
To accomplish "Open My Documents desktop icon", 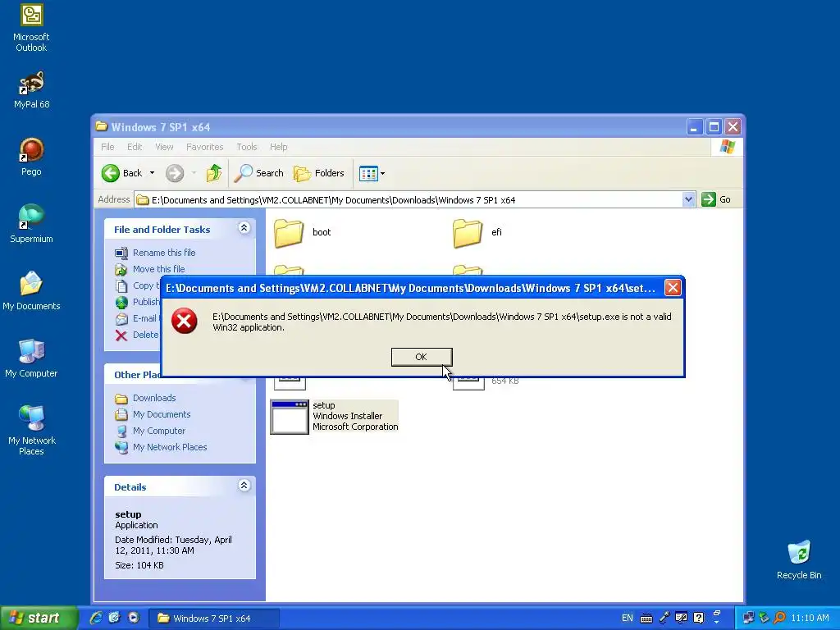I will pyautogui.click(x=32, y=291).
